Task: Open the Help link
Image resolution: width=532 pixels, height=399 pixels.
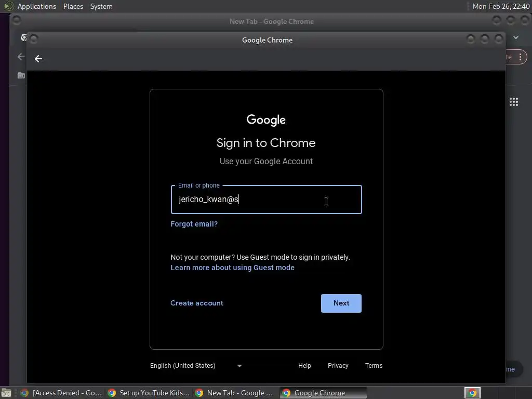Action: coord(304,365)
